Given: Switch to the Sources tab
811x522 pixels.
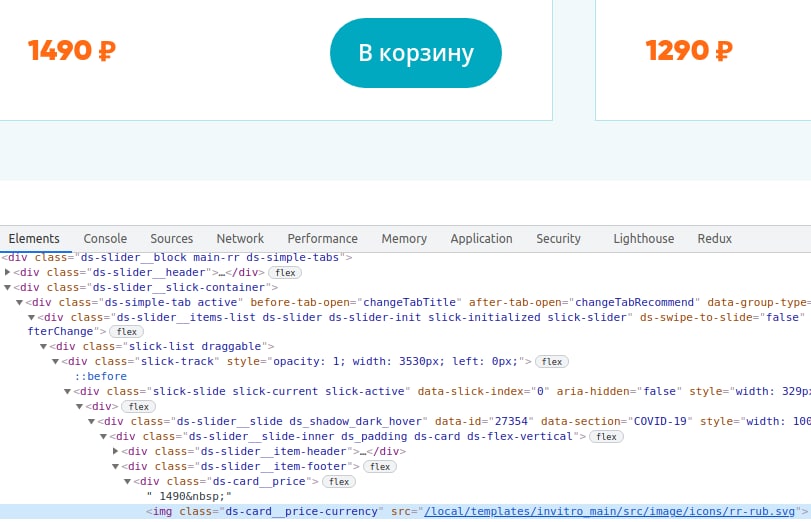Looking at the screenshot, I should (x=172, y=238).
